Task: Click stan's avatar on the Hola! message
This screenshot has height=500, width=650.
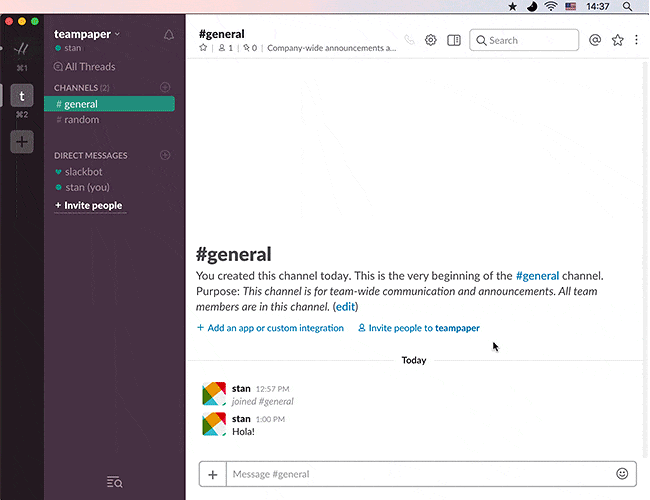Action: coord(214,424)
